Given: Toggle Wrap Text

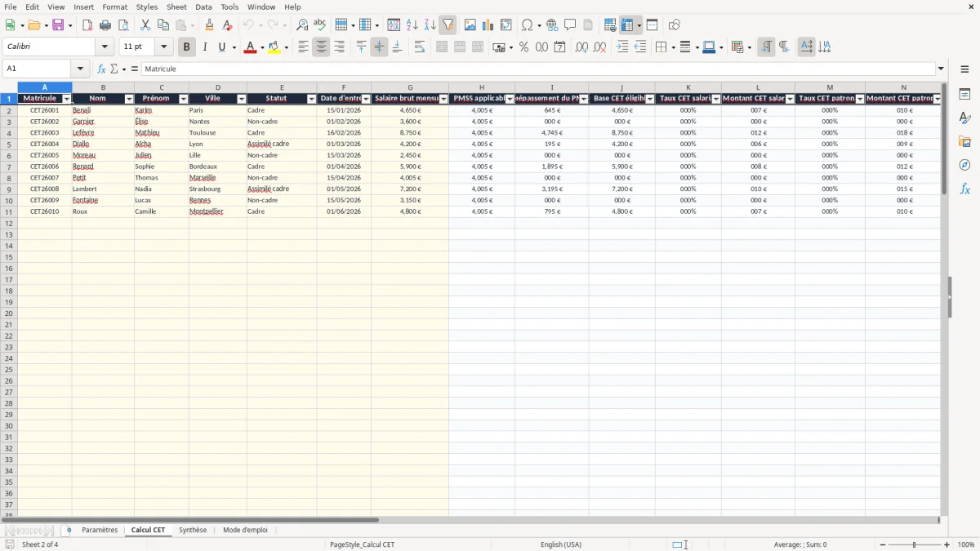Looking at the screenshot, I should click(x=419, y=47).
